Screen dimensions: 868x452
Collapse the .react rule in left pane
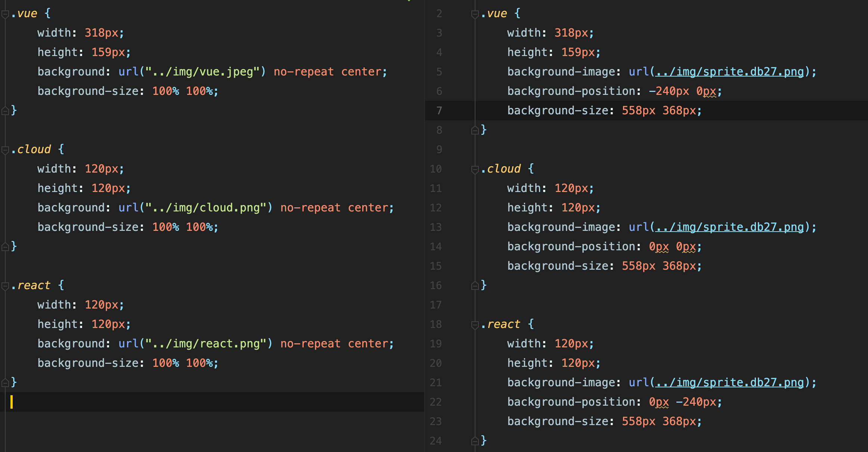click(5, 286)
